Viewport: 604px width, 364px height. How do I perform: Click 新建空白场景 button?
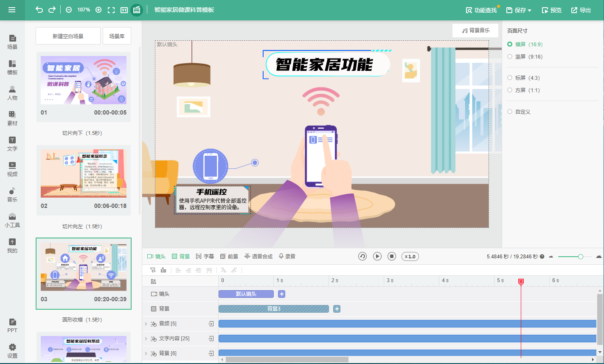point(68,36)
